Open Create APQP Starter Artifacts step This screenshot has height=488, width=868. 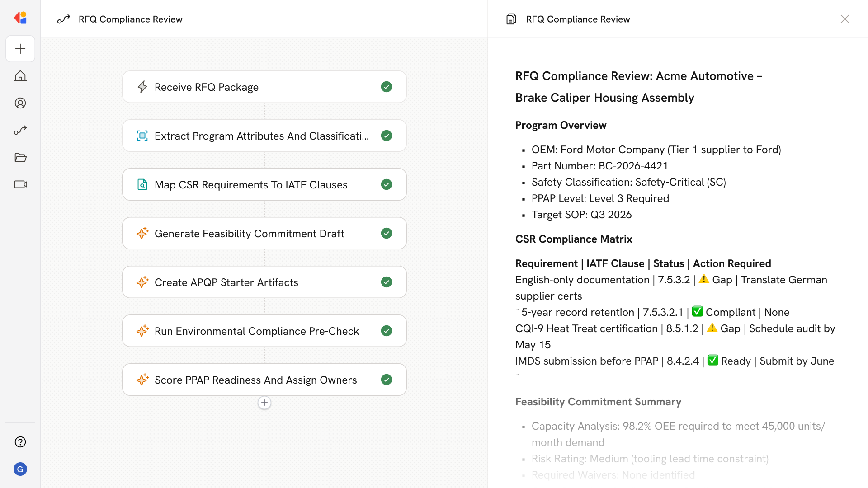point(226,282)
